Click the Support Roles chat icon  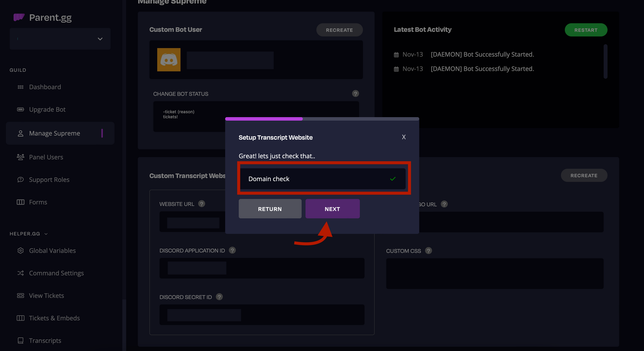pos(21,180)
